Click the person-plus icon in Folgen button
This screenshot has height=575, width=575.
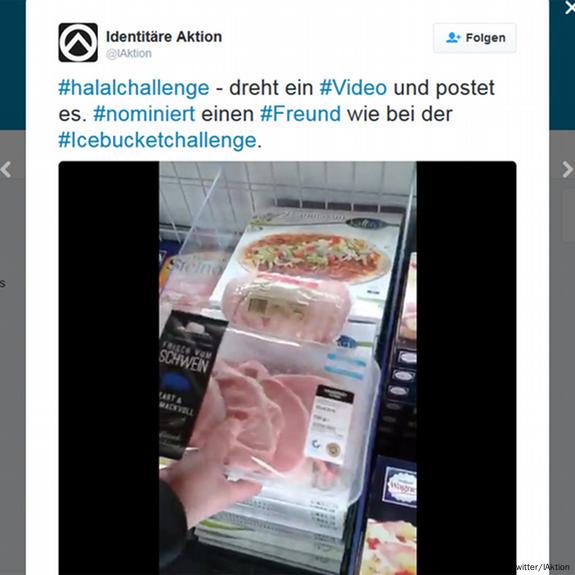[453, 37]
